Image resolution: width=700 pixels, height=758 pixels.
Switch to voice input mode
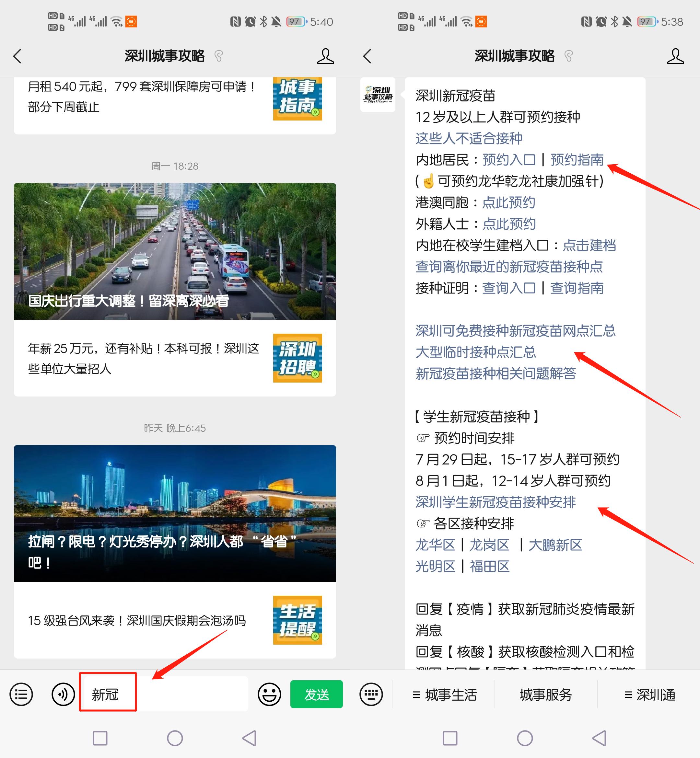[63, 695]
